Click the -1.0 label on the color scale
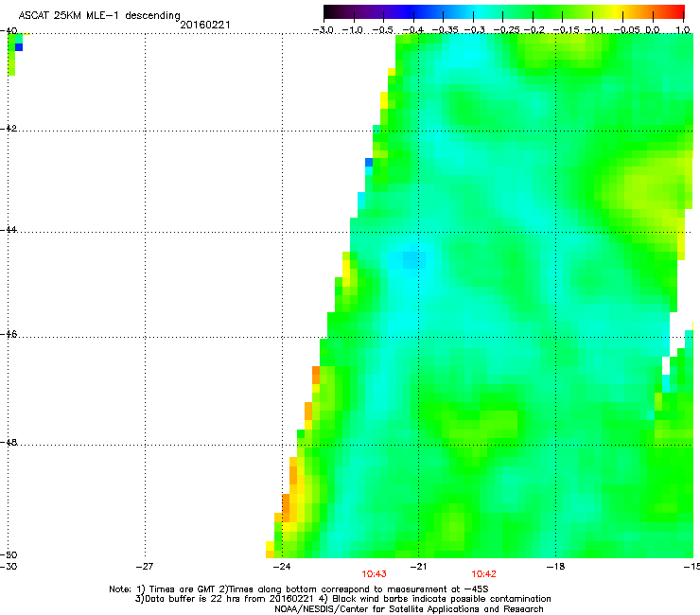The image size is (700, 615). point(353,30)
